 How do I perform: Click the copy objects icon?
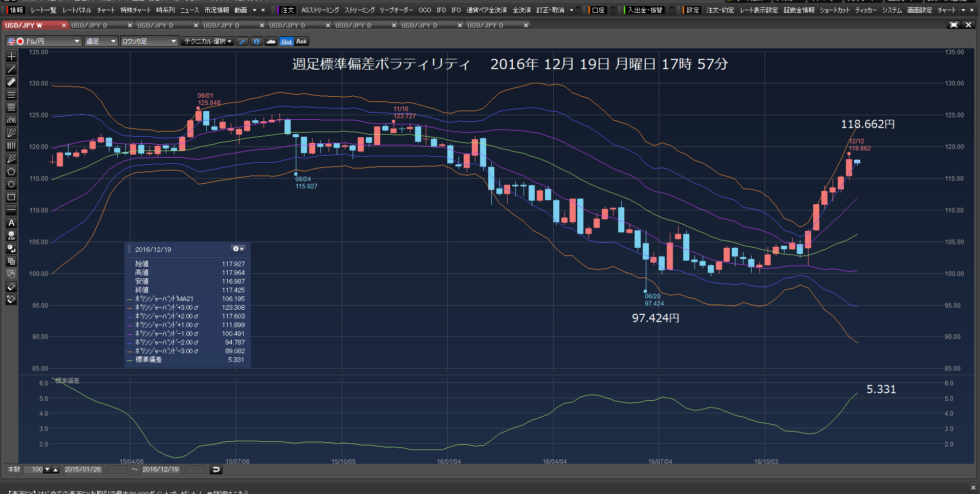pos(11,261)
